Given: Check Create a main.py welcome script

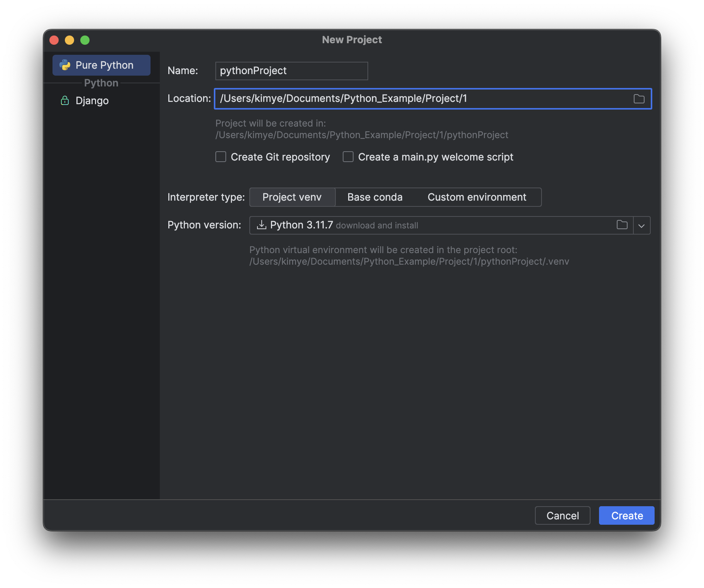Looking at the screenshot, I should tap(348, 157).
